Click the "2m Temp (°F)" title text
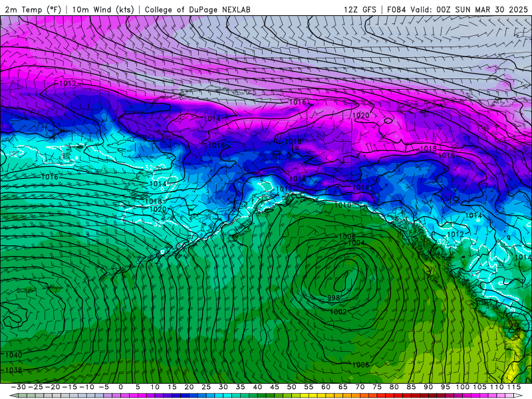Screen dimensions: 532x399 point(33,9)
